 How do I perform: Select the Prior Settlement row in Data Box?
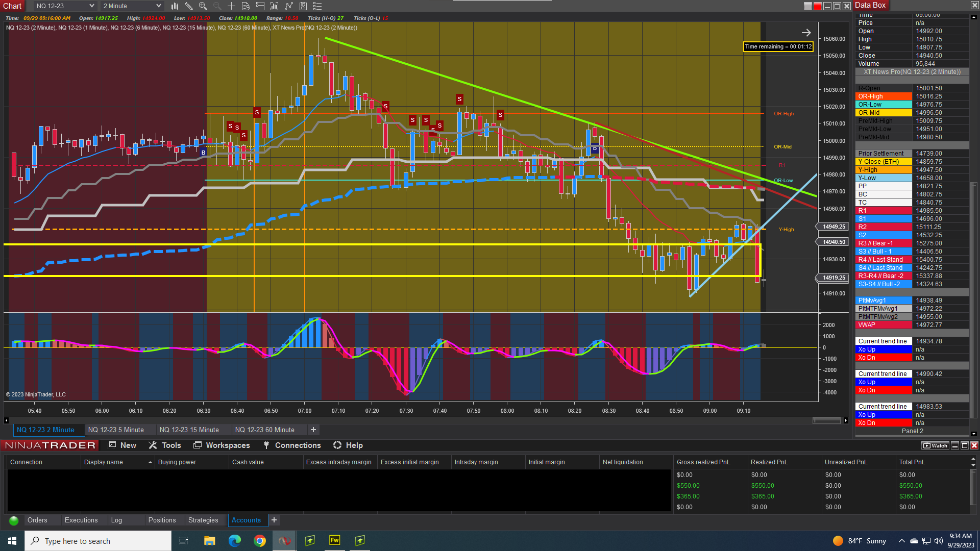[912, 154]
